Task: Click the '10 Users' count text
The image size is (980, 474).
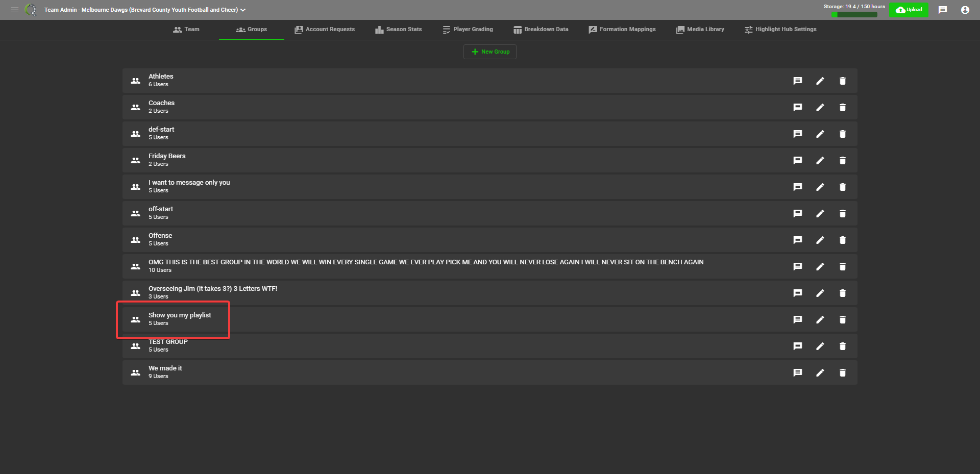Action: [x=160, y=270]
